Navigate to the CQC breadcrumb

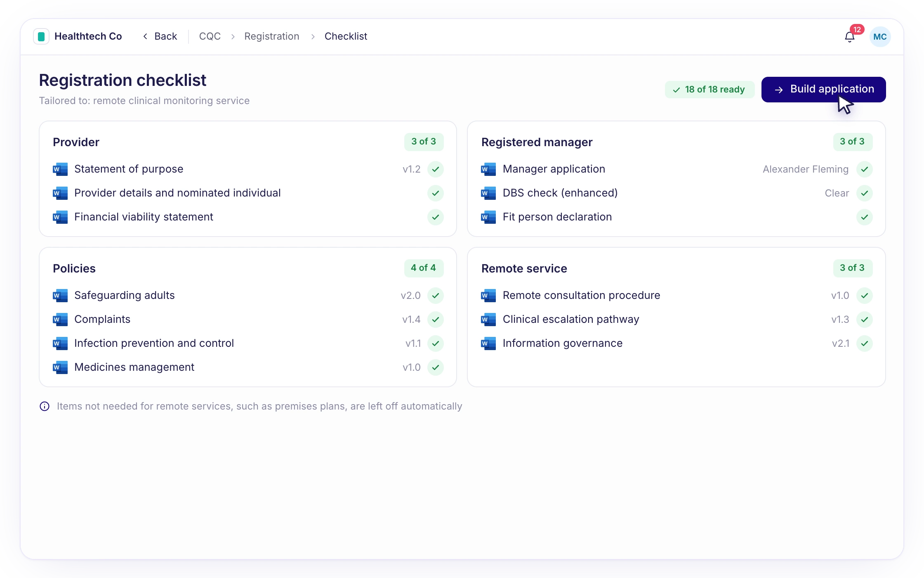pos(210,36)
